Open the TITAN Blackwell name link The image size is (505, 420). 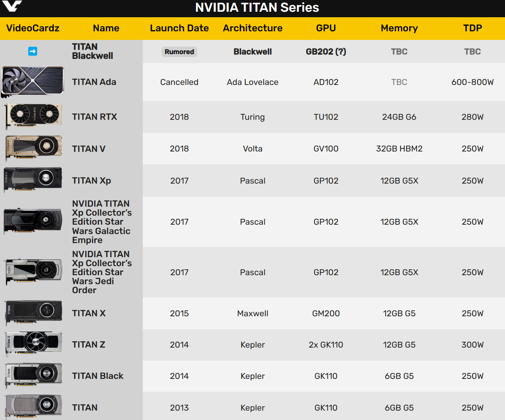click(92, 51)
